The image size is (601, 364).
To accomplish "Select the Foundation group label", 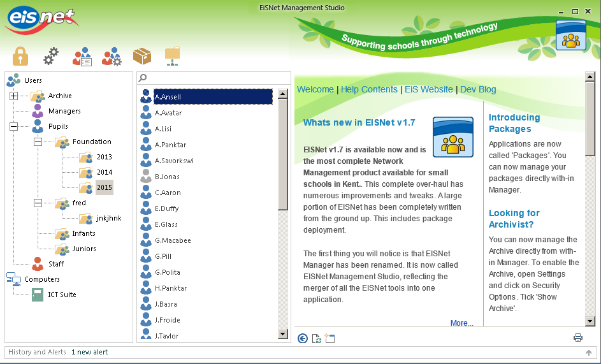I will coord(92,142).
